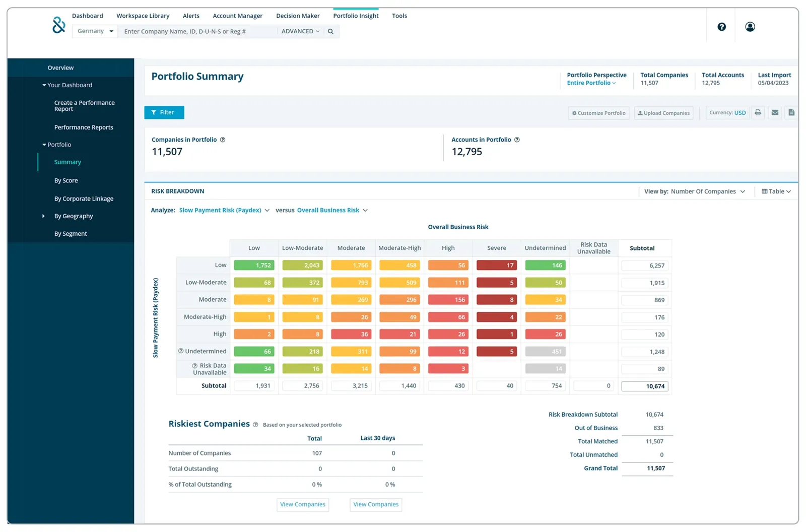Click row subtotal value 6,257
This screenshot has width=806, height=532.
coord(645,265)
